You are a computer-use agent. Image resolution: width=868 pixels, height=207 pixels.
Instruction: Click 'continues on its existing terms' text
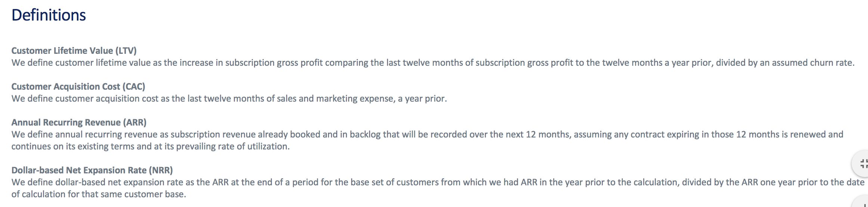pos(73,146)
